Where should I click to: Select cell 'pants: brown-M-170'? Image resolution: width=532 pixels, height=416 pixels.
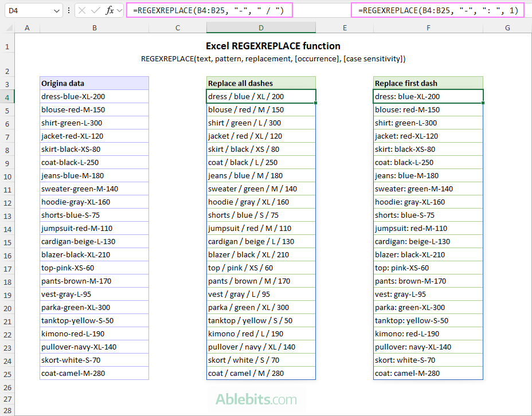click(428, 281)
